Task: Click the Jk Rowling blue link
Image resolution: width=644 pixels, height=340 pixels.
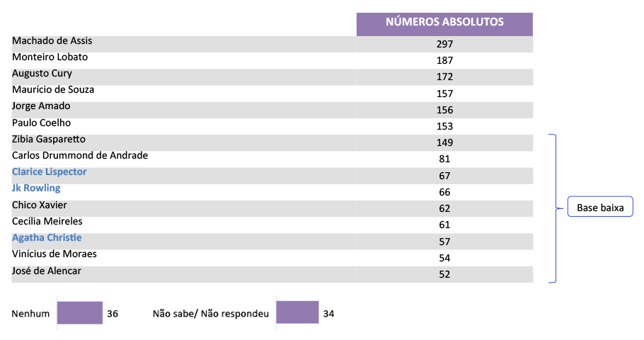Action: pyautogui.click(x=36, y=188)
